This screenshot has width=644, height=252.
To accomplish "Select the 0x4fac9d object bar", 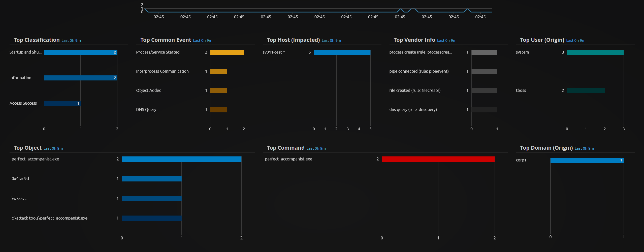I will tap(151, 179).
